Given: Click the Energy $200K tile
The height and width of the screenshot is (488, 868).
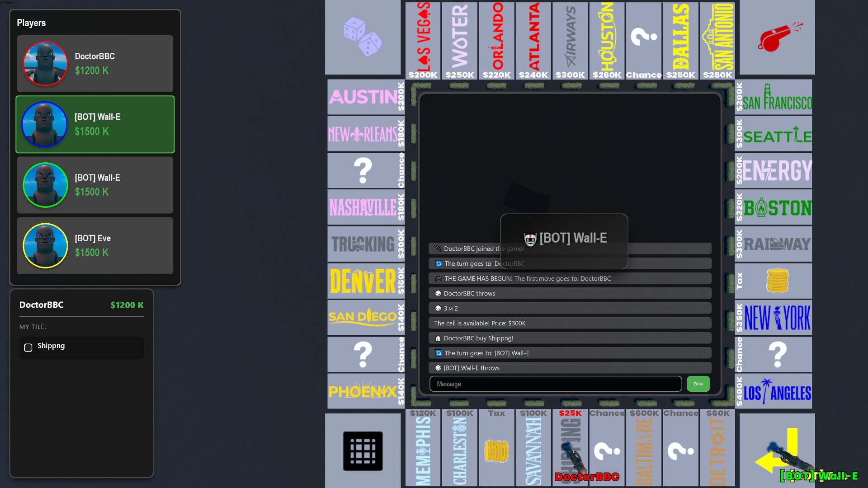Looking at the screenshot, I should tap(773, 170).
